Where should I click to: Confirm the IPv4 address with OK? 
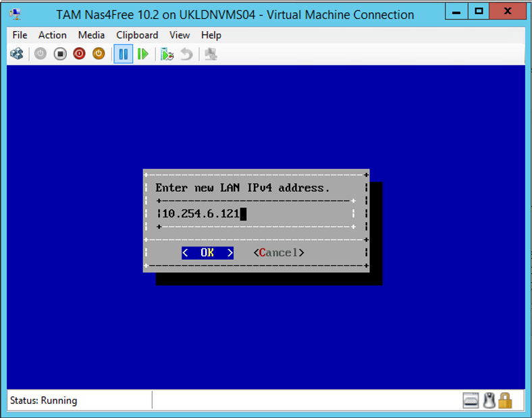coord(208,253)
